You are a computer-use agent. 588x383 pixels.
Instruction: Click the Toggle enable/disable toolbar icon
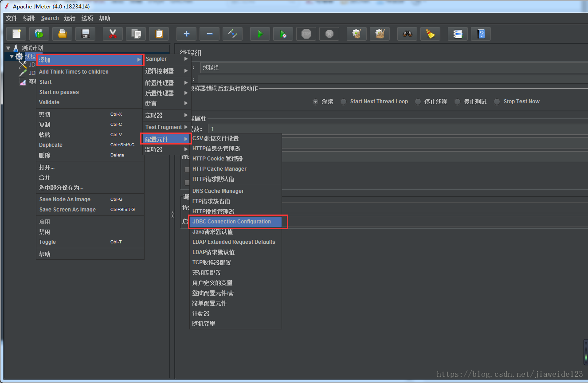pos(232,34)
